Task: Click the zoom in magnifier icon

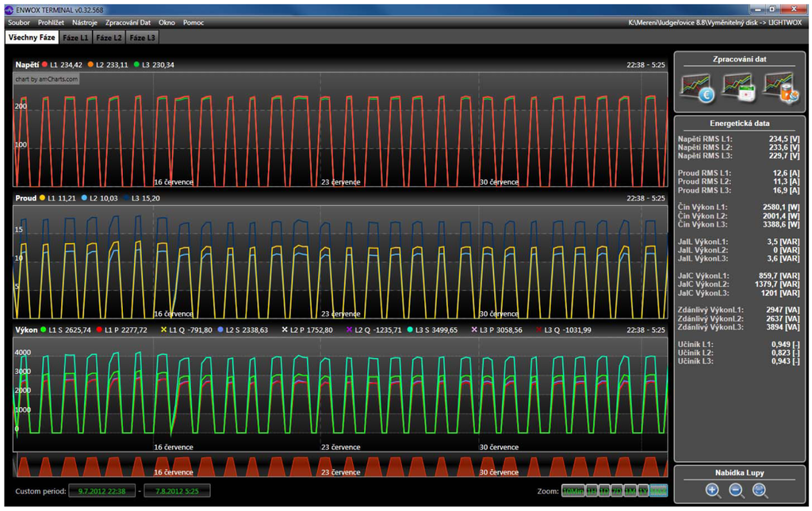Action: tap(713, 490)
